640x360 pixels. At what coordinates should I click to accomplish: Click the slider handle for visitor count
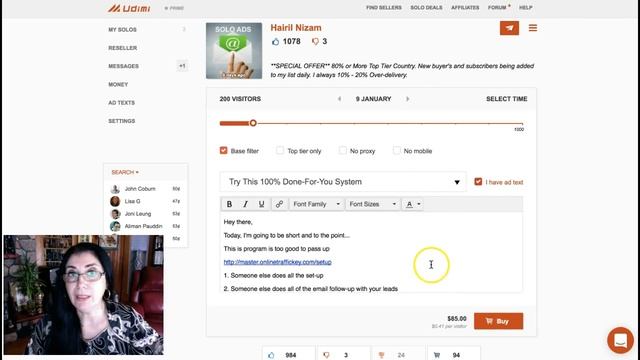pyautogui.click(x=253, y=123)
